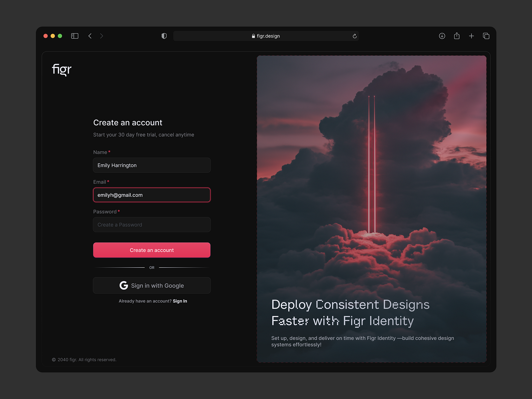Click the forward navigation arrow
The image size is (532, 399).
[102, 36]
